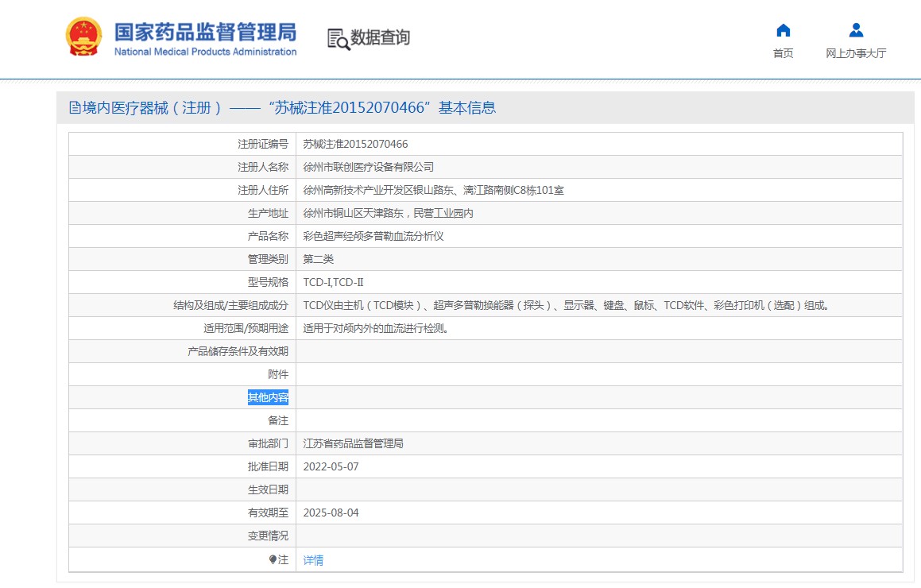The image size is (921, 588).
Task: Click the 国家药品监督管理局 site title
Action: coord(205,33)
